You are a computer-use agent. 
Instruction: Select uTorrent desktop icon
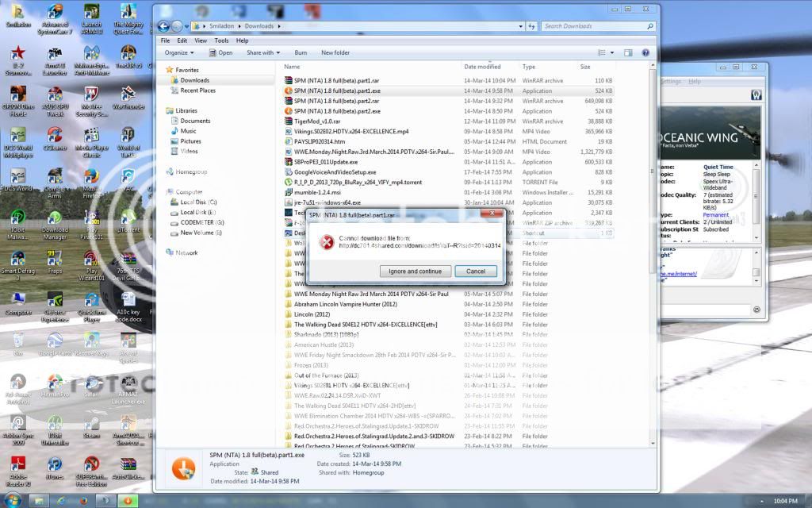click(128, 221)
